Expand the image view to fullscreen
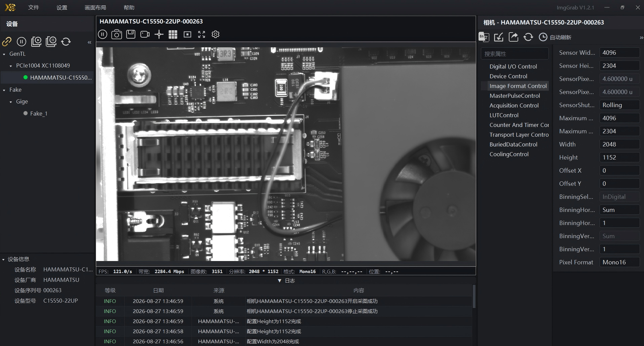This screenshot has height=346, width=644. (x=201, y=34)
